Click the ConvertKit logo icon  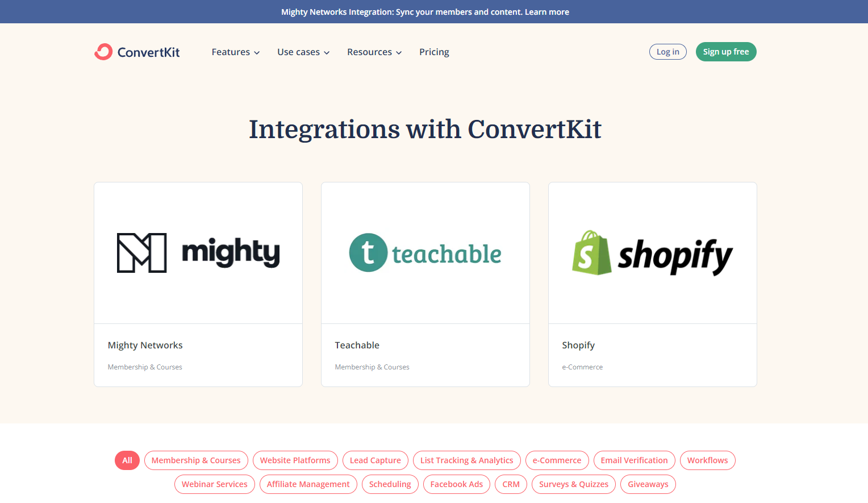103,52
